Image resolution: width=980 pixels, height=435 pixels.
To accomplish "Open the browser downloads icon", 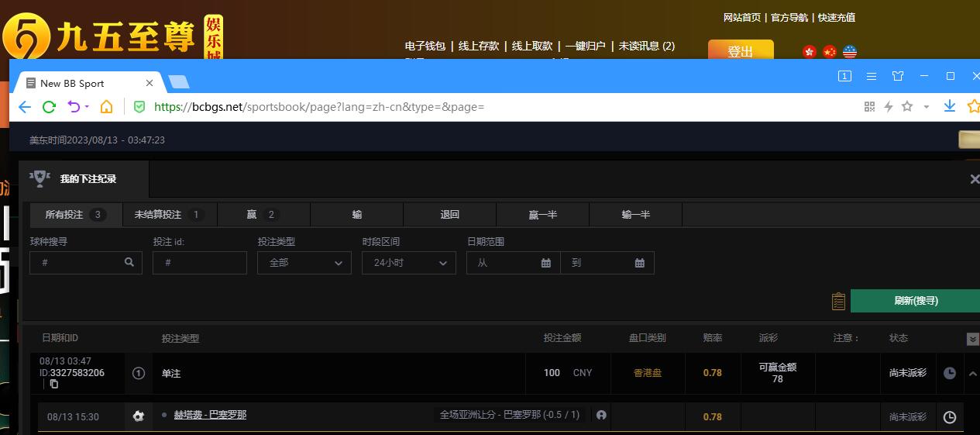I will coord(950,106).
